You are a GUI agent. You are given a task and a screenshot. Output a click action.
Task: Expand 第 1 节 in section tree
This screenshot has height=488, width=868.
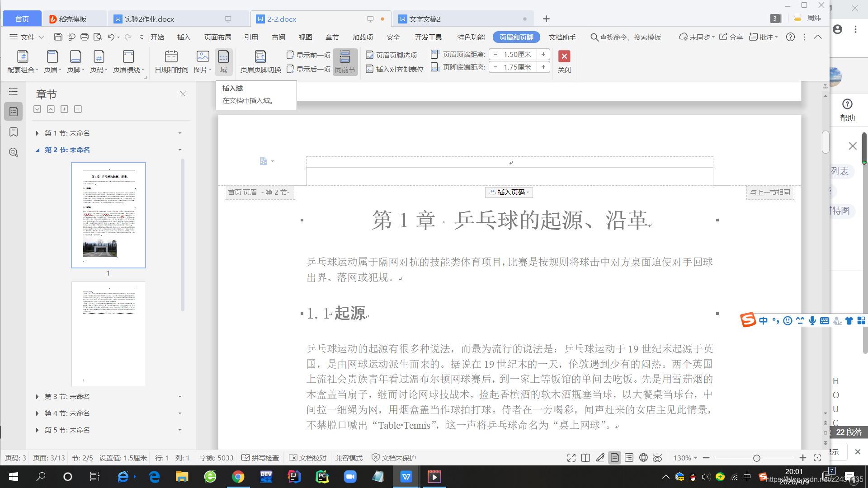click(37, 133)
